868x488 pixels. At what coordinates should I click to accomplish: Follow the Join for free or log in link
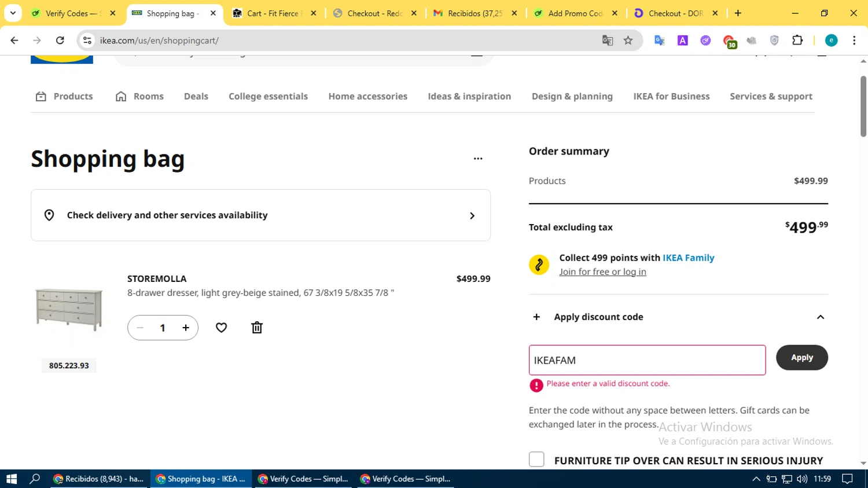(x=602, y=271)
